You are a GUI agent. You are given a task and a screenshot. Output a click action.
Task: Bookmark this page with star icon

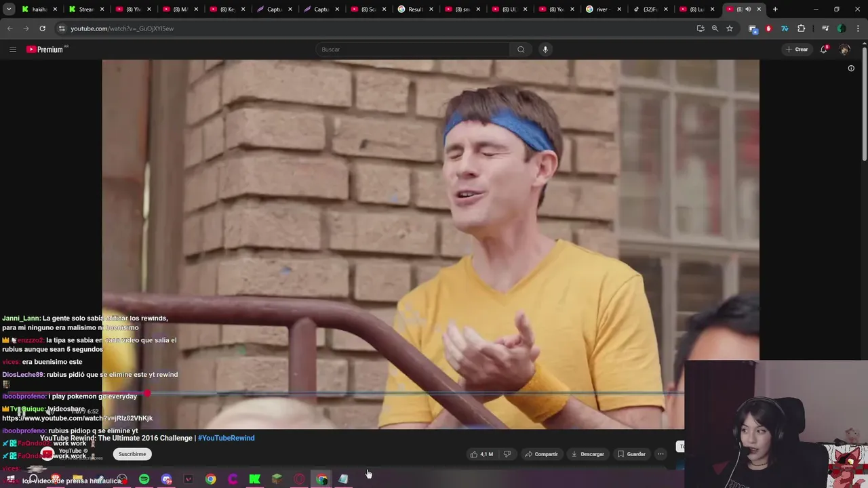(730, 28)
